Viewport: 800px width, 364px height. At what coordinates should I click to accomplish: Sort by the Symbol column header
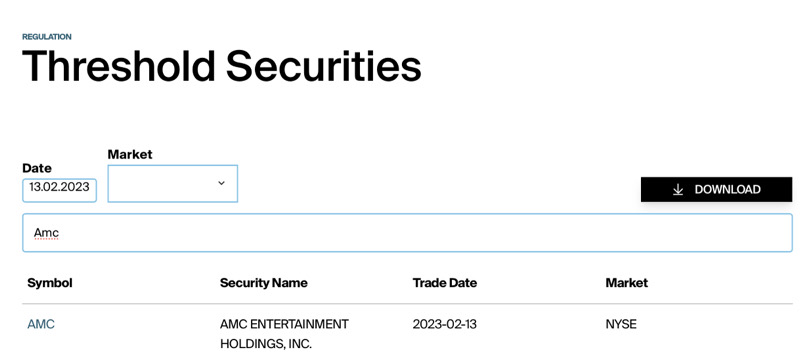50,283
